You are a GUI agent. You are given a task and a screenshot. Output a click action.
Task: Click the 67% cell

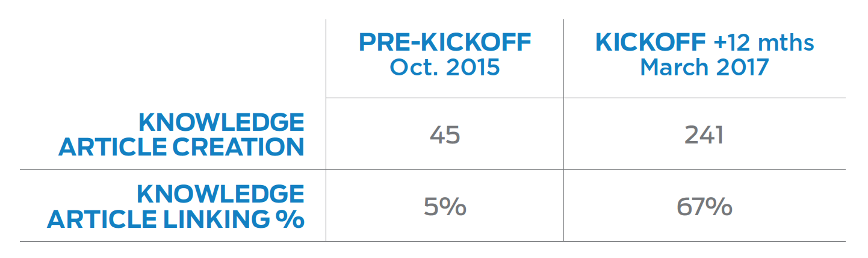tap(704, 207)
